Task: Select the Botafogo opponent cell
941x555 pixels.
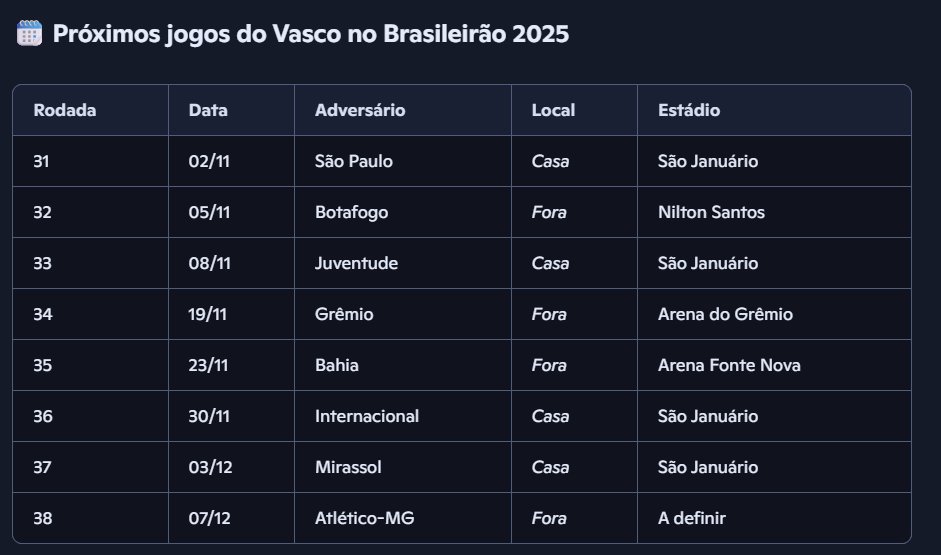Action: coord(352,212)
